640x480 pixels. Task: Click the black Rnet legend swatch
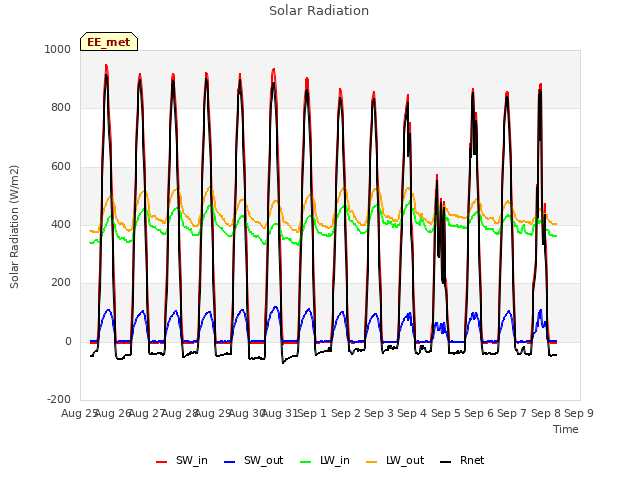[445, 462]
